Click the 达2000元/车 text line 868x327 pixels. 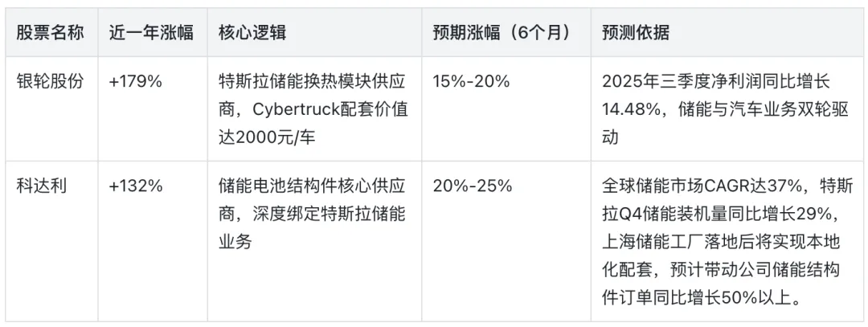(267, 137)
